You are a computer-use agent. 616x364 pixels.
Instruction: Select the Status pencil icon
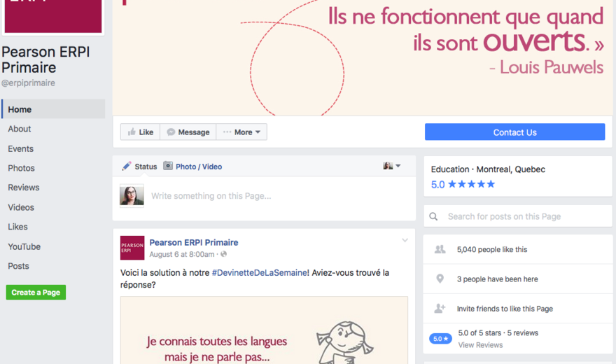click(127, 166)
